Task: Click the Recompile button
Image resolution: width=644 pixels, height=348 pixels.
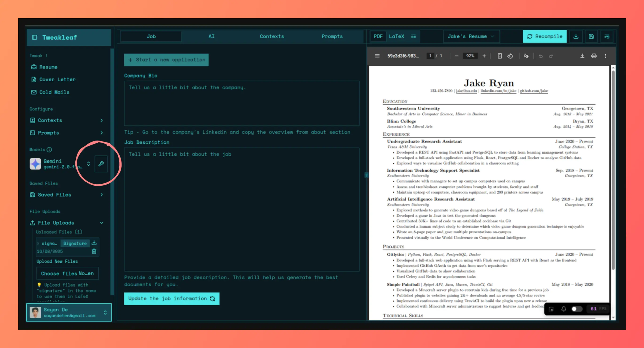Action: [x=544, y=36]
